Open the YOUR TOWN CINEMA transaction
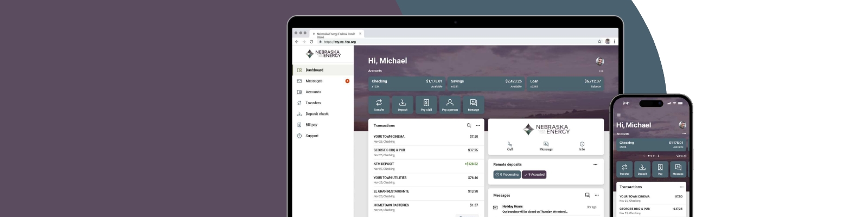 tap(426, 139)
